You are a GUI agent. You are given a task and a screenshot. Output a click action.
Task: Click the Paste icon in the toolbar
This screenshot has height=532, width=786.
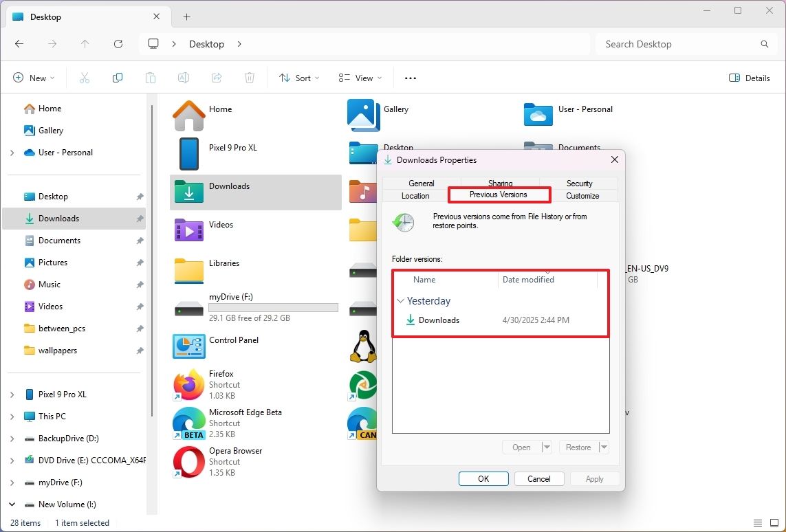coord(150,78)
